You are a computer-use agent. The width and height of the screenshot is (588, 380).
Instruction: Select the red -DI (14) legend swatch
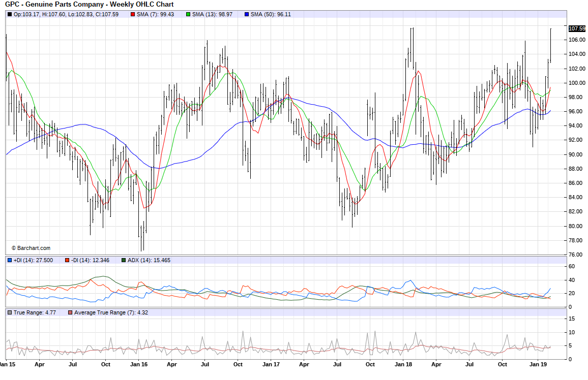point(67,260)
